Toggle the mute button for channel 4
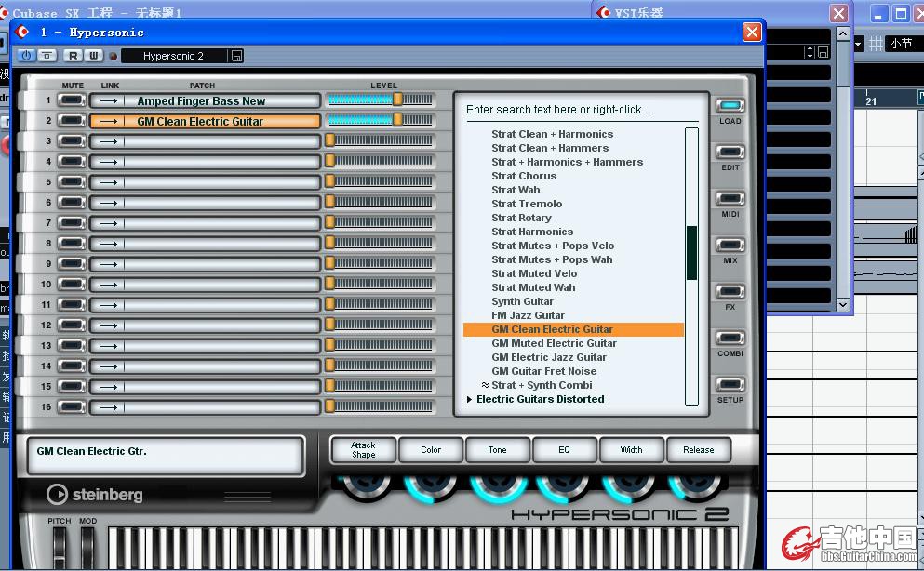The width and height of the screenshot is (924, 571). 72,162
